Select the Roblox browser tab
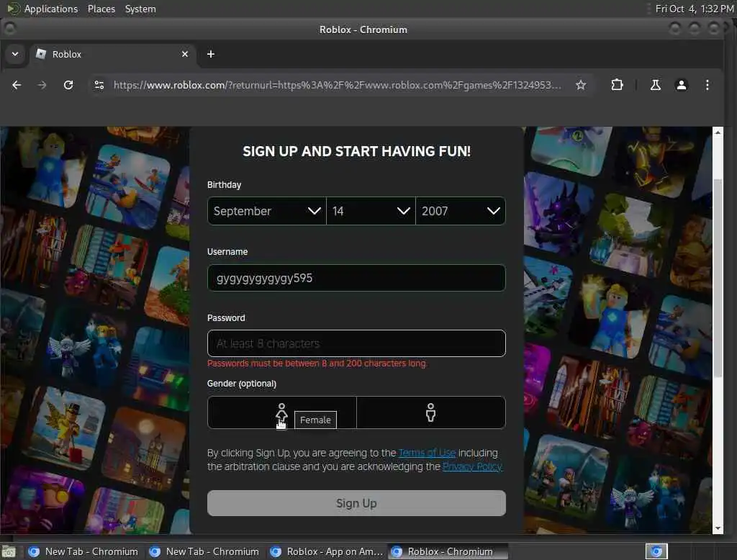Screen dimensions: 737x560 (x=113, y=54)
